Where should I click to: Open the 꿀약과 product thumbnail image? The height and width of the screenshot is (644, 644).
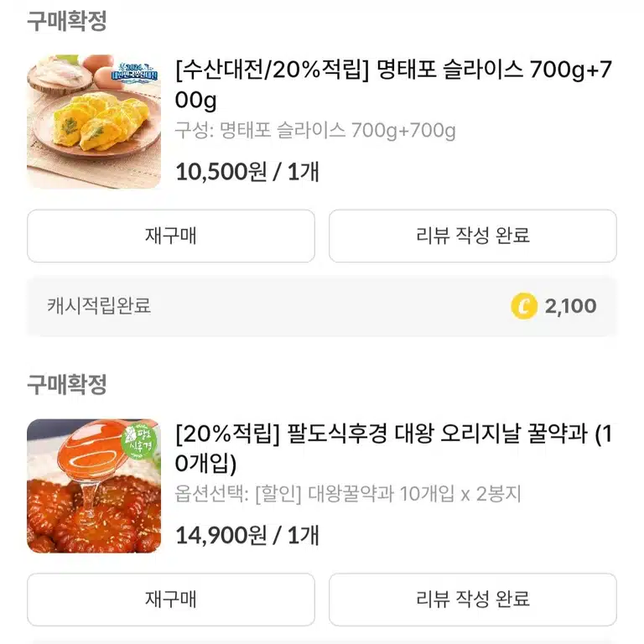94,486
